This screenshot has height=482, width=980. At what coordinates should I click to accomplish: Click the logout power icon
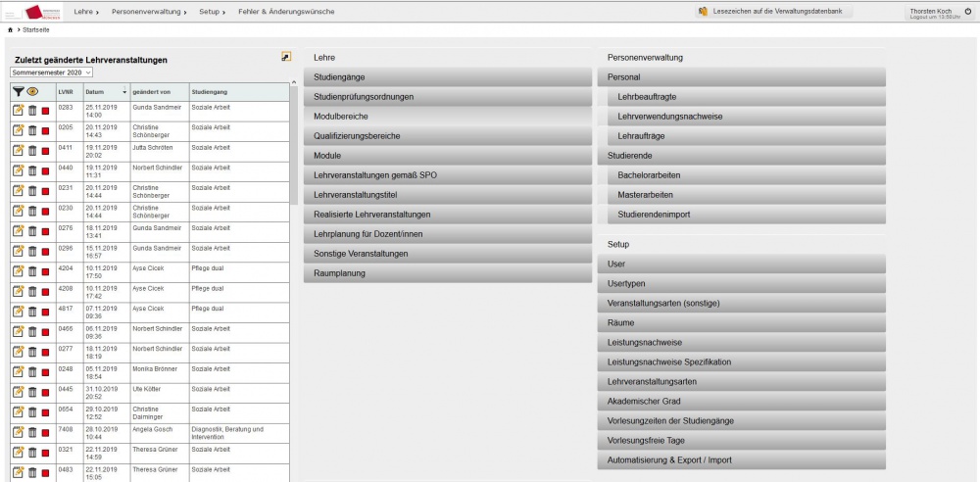tap(968, 12)
